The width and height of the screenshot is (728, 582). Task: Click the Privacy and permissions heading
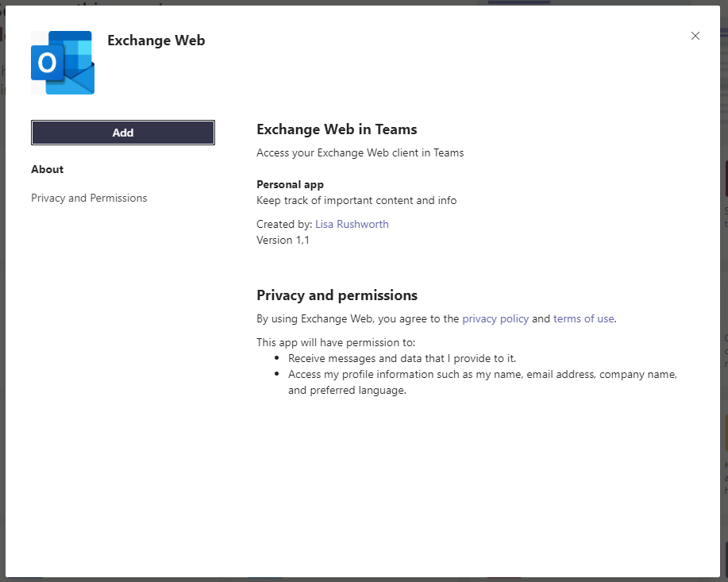pos(337,295)
